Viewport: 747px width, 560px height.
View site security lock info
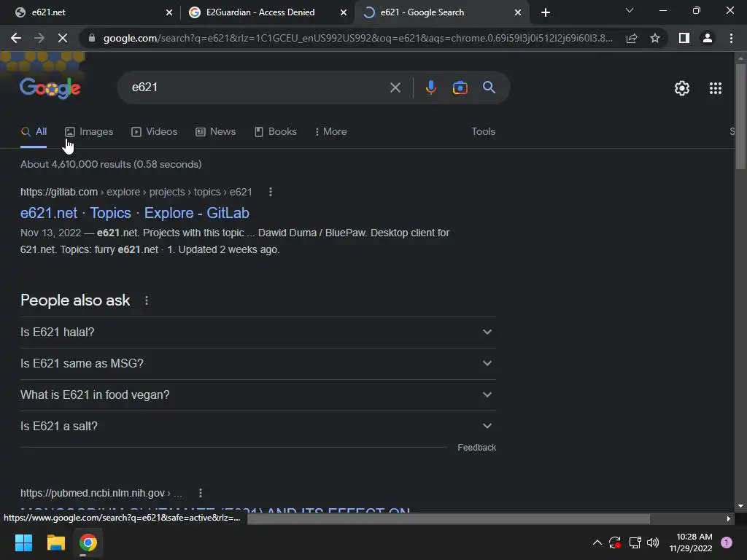(92, 38)
